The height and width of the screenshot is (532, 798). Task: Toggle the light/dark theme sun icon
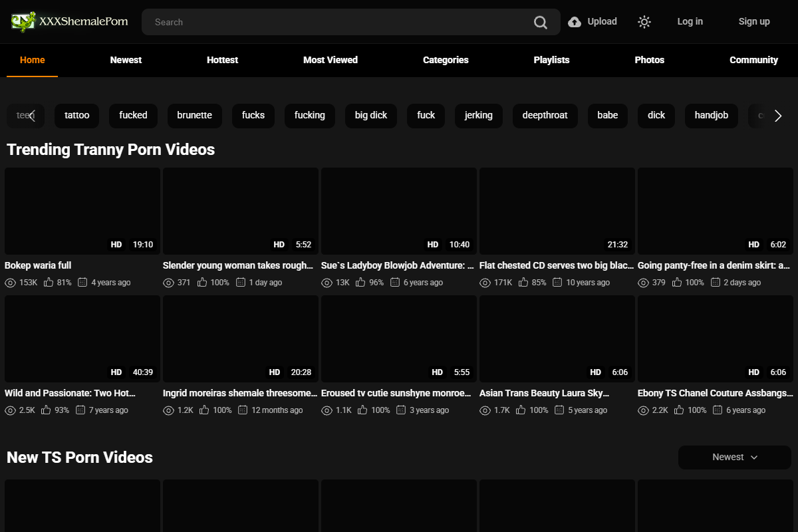click(x=644, y=22)
